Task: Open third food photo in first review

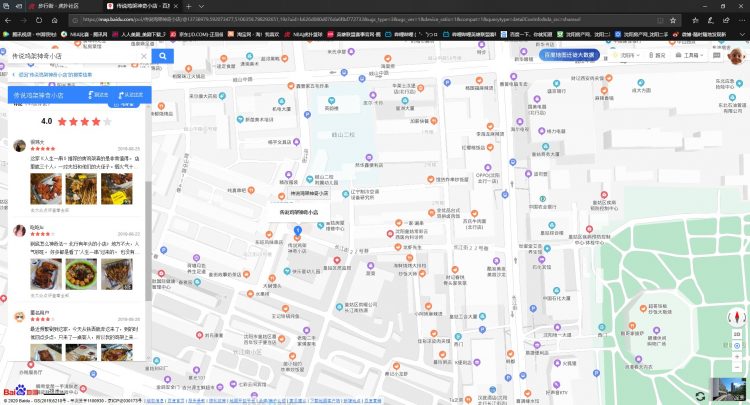Action: coord(117,189)
